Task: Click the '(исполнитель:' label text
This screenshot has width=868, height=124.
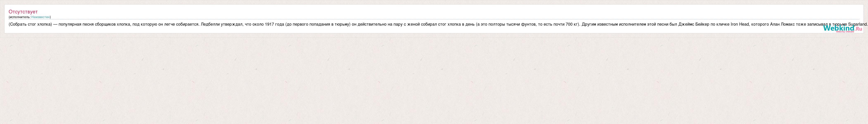Action: click(x=20, y=17)
